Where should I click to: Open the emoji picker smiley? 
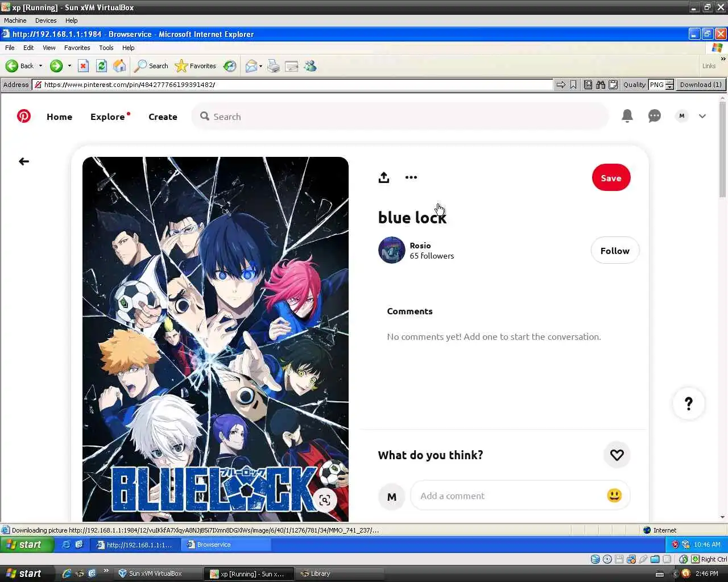point(614,496)
